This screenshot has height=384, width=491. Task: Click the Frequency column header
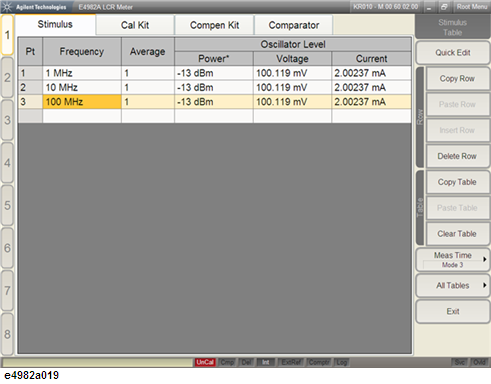pyautogui.click(x=82, y=52)
